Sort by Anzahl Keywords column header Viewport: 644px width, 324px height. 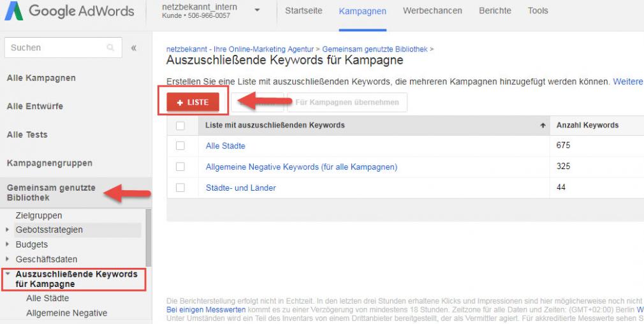tap(587, 125)
